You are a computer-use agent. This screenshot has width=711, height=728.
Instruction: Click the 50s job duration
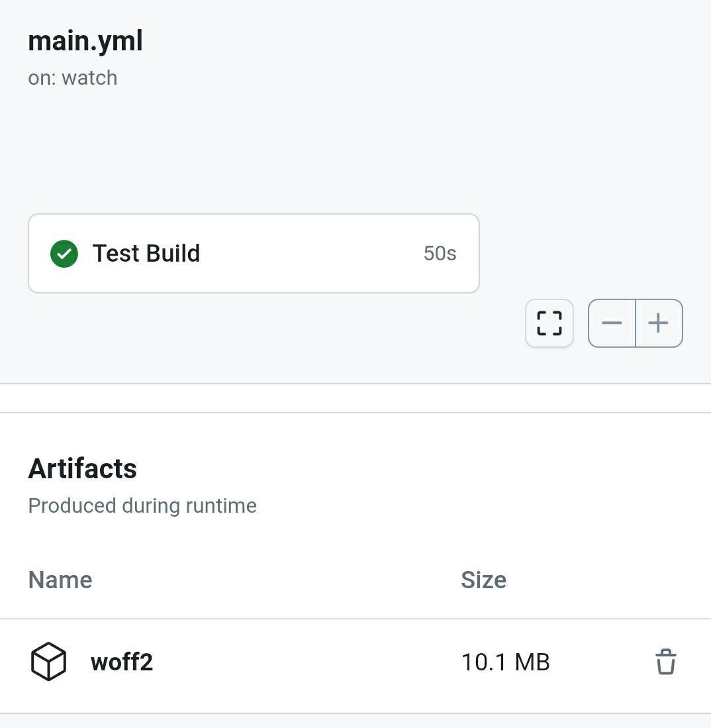pyautogui.click(x=440, y=254)
